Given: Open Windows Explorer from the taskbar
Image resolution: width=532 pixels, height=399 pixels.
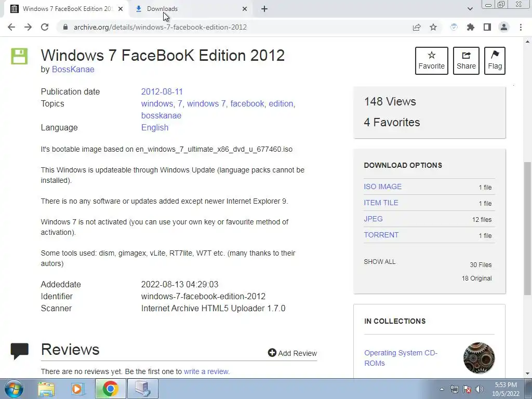Looking at the screenshot, I should click(46, 389).
